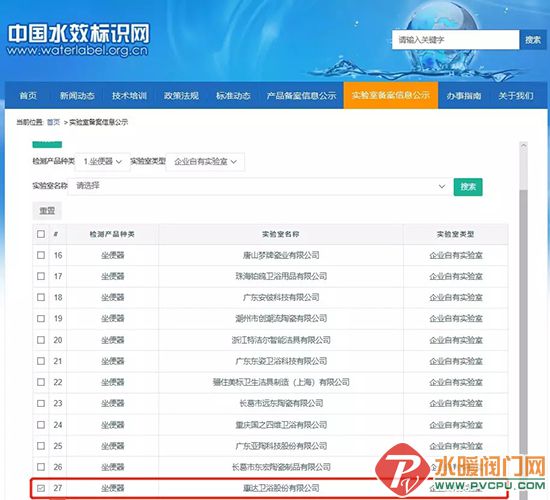Click the scrollbar up arrow

click(x=523, y=146)
